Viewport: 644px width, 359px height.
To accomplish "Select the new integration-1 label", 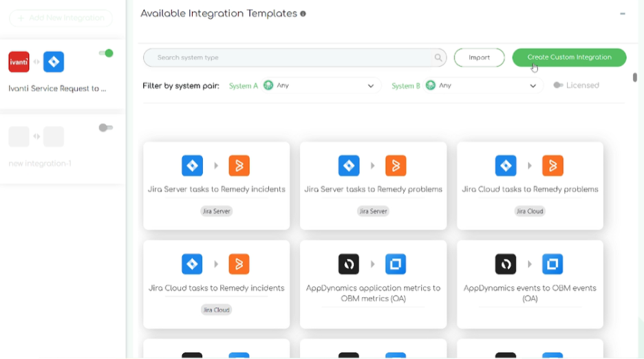I will tap(40, 164).
